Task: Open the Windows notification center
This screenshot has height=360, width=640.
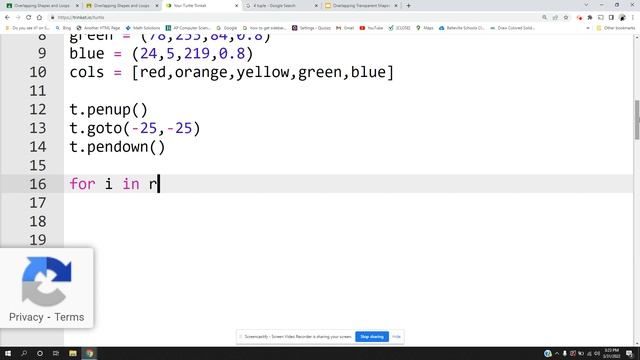Action: (x=630, y=353)
